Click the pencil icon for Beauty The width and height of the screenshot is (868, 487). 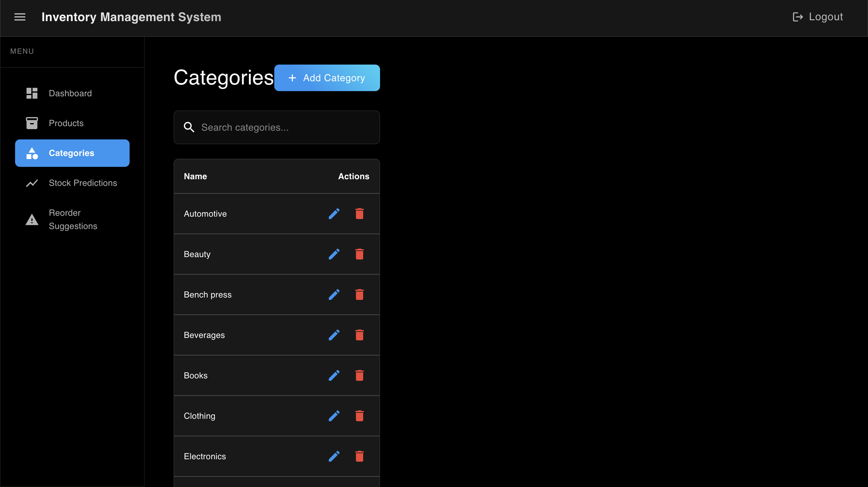tap(334, 254)
